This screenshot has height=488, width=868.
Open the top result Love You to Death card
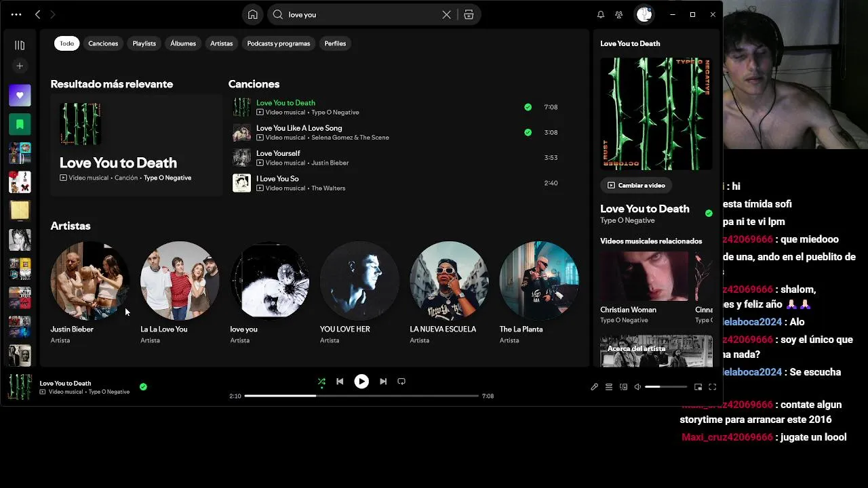pos(136,145)
